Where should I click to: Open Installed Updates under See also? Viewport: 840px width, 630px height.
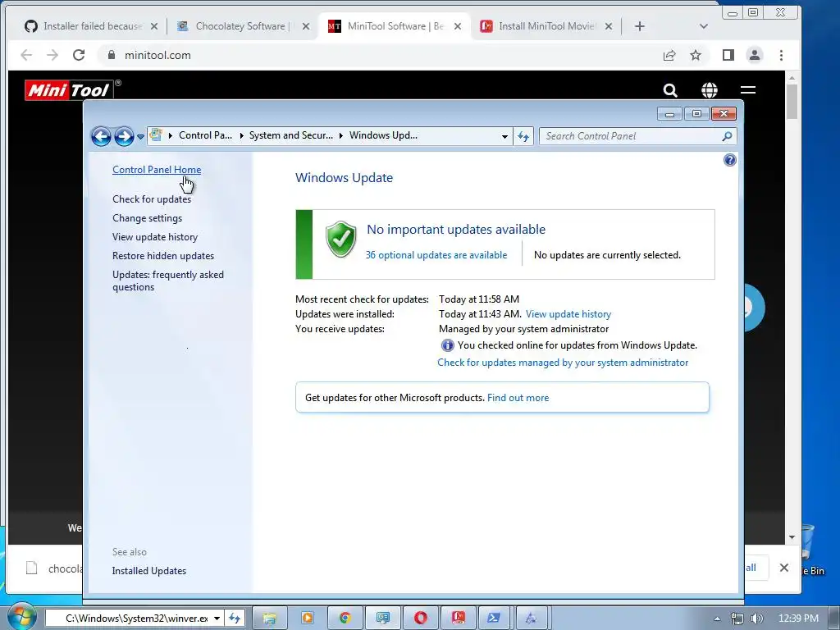coord(149,571)
